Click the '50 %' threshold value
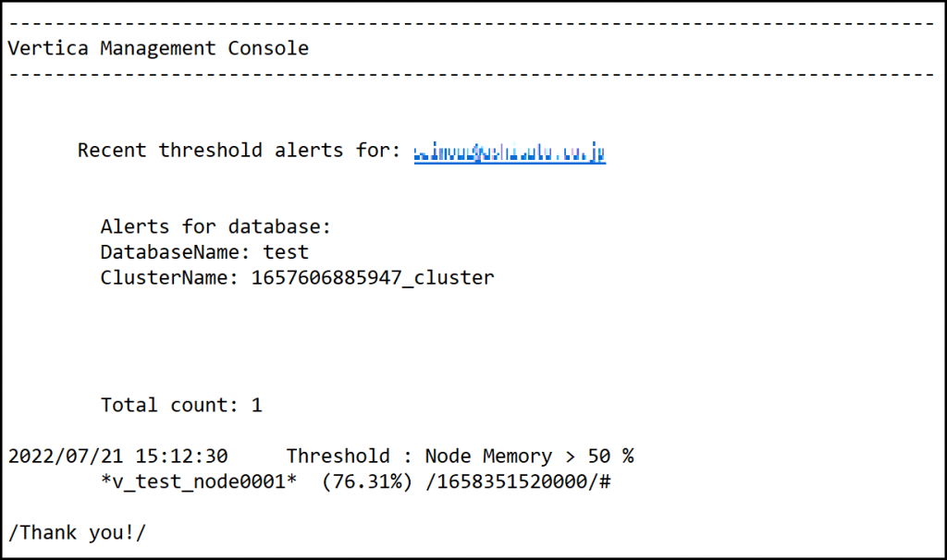This screenshot has height=560, width=947. tap(610, 456)
